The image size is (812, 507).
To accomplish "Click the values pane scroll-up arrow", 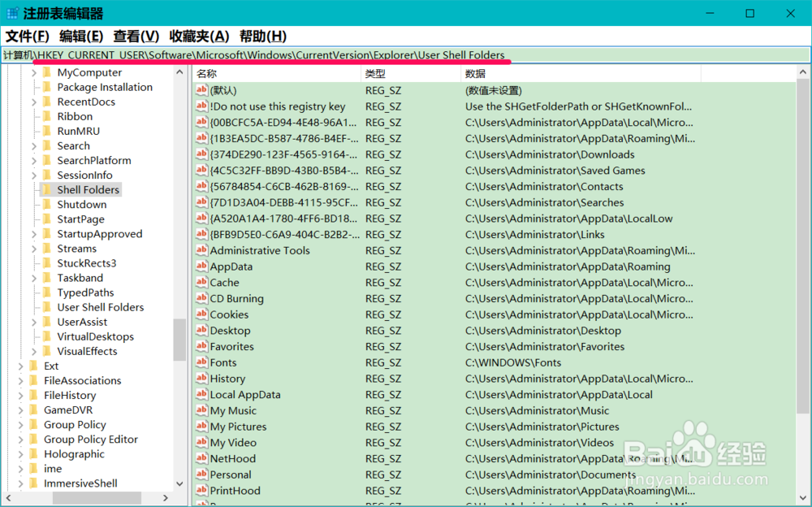I will click(x=803, y=72).
